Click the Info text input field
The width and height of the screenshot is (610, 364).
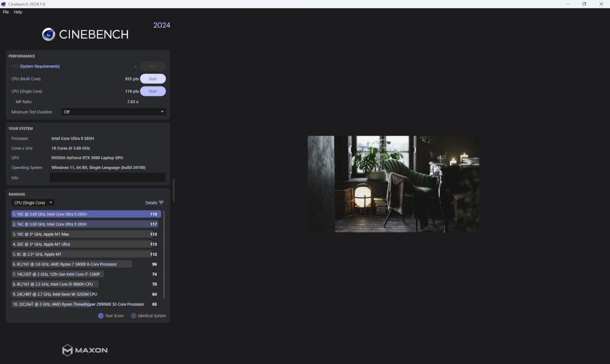[x=108, y=177]
